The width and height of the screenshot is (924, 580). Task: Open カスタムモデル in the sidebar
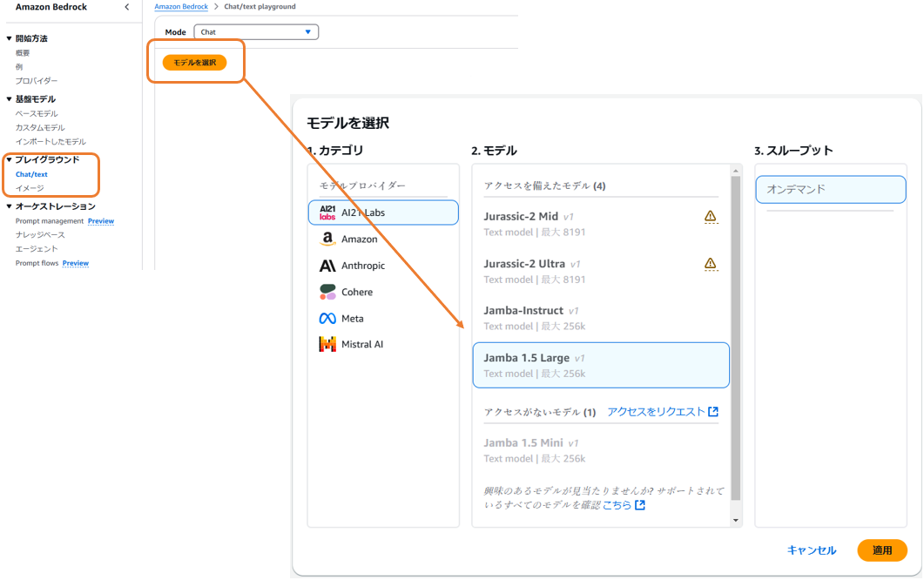pos(40,128)
